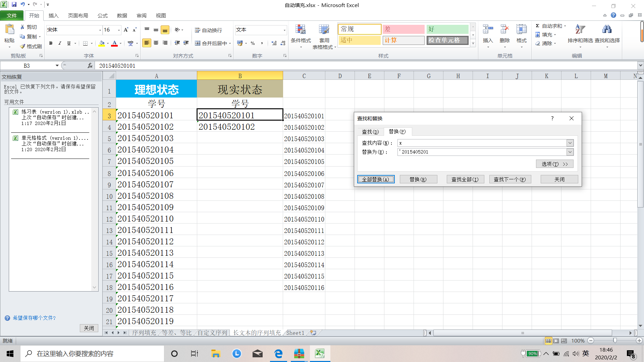Click the Paste icon in clipboard group

click(x=9, y=29)
